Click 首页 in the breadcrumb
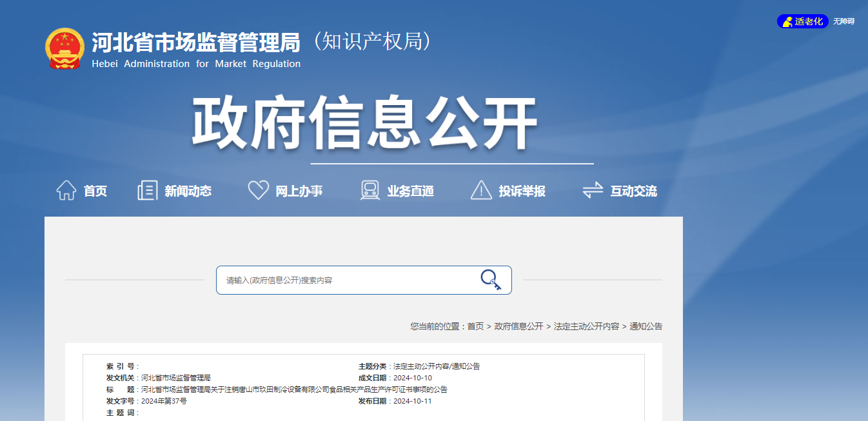The height and width of the screenshot is (421, 868). point(475,326)
